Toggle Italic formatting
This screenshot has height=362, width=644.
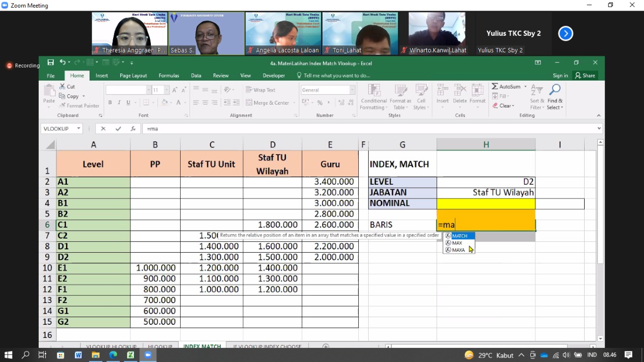click(x=119, y=103)
